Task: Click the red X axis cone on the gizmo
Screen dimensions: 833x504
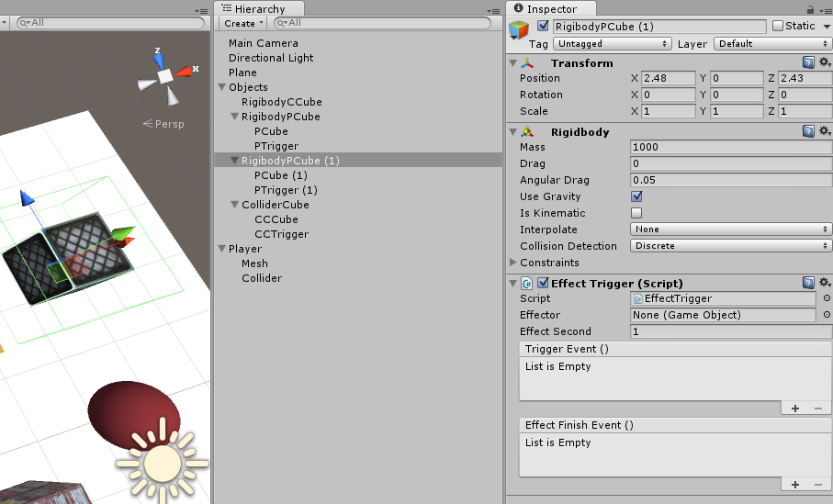Action: (x=184, y=72)
